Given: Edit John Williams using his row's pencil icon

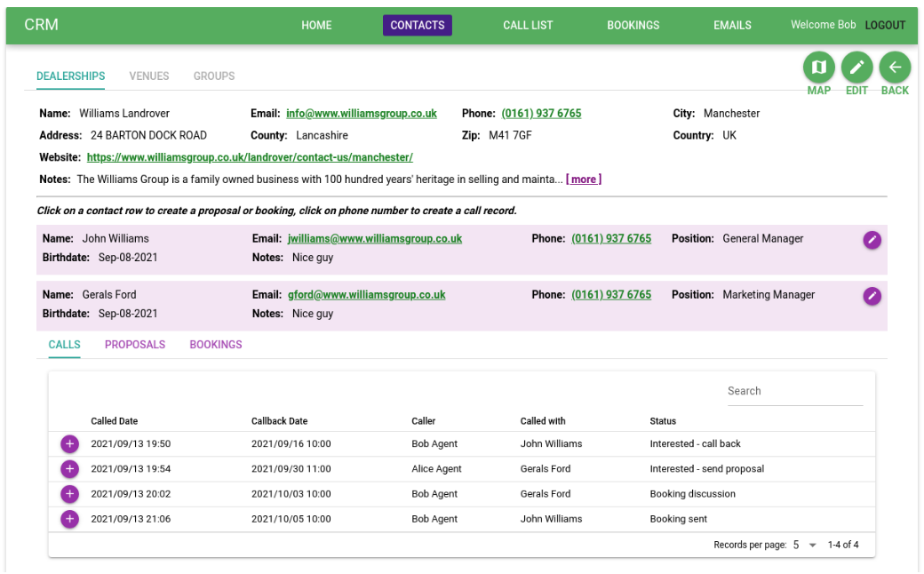Looking at the screenshot, I should pyautogui.click(x=872, y=239).
